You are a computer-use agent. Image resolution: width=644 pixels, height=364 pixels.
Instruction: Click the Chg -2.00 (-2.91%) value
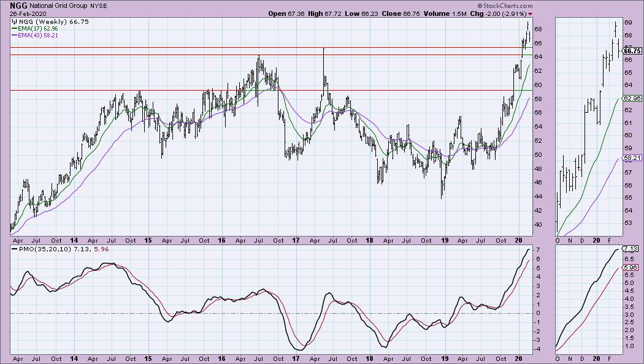[498, 13]
